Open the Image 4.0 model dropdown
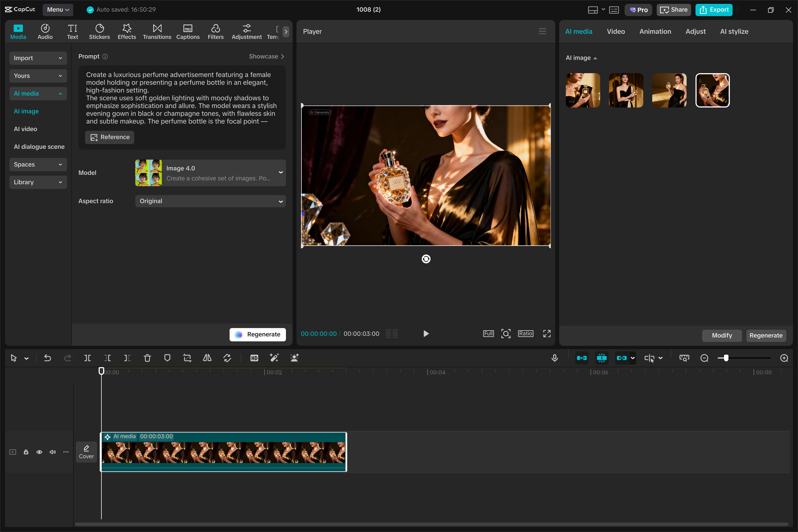This screenshot has width=798, height=532. pos(210,173)
